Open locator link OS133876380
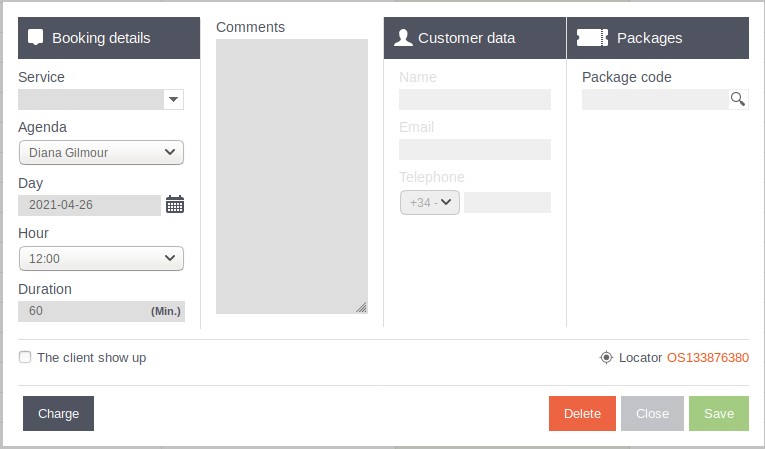The image size is (765, 449). (x=707, y=358)
